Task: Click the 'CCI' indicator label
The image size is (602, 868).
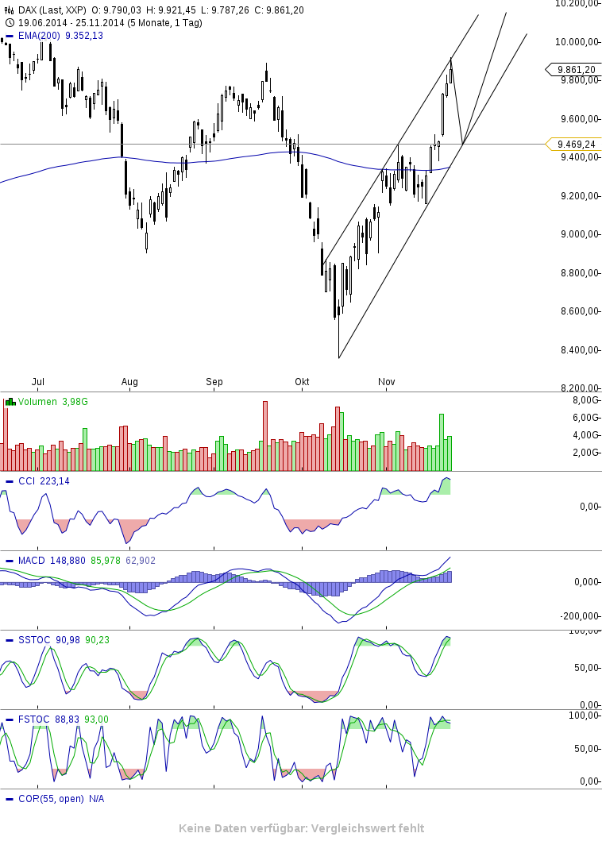Action: click(26, 481)
